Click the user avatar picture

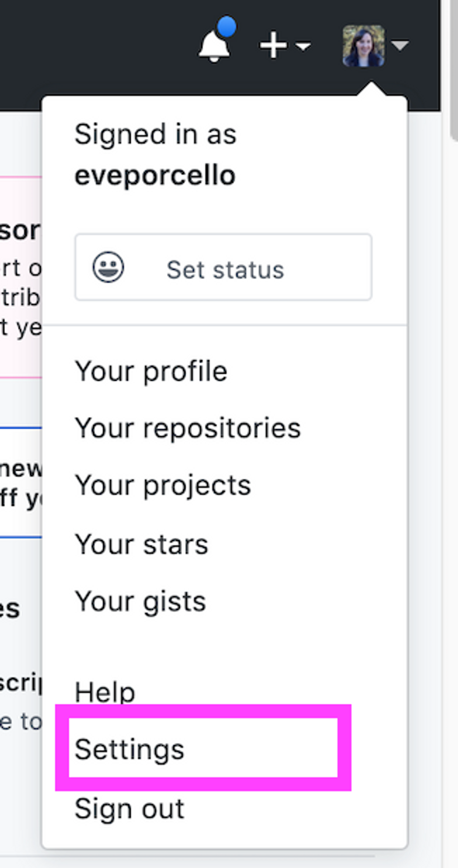(364, 45)
